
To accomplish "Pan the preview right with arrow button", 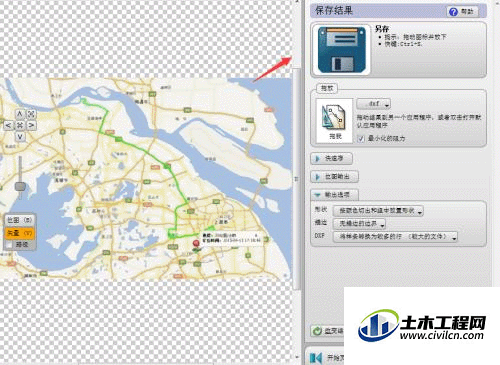I will point(31,125).
